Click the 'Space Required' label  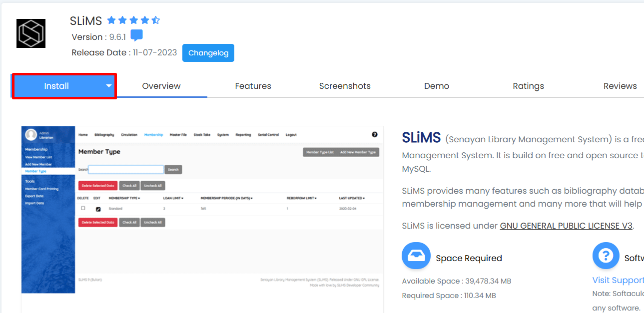pyautogui.click(x=469, y=258)
